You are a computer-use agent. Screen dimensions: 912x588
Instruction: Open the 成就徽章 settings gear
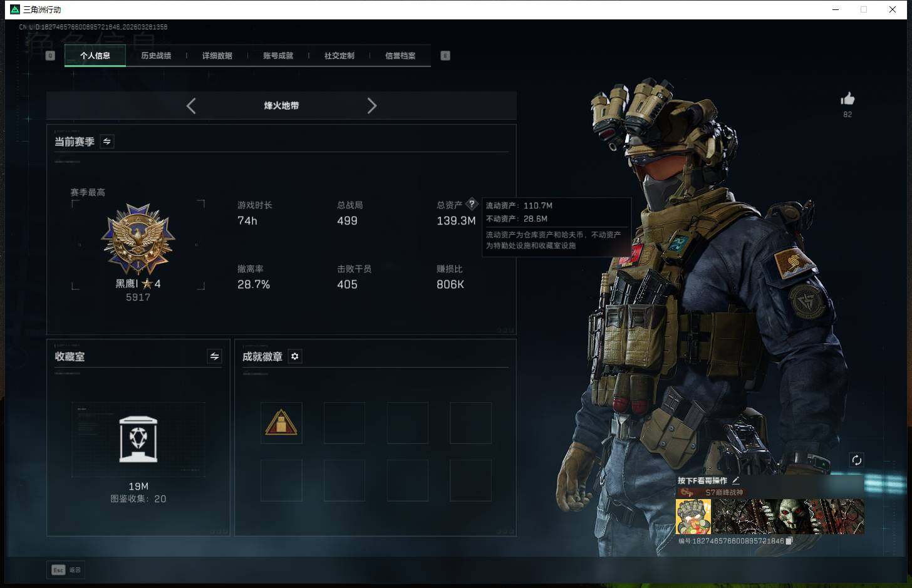click(x=295, y=356)
